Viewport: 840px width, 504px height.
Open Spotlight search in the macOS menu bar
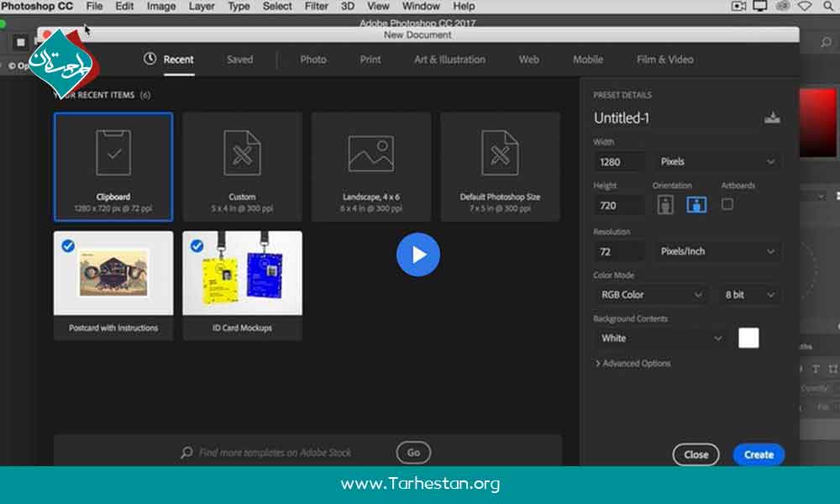point(828,7)
